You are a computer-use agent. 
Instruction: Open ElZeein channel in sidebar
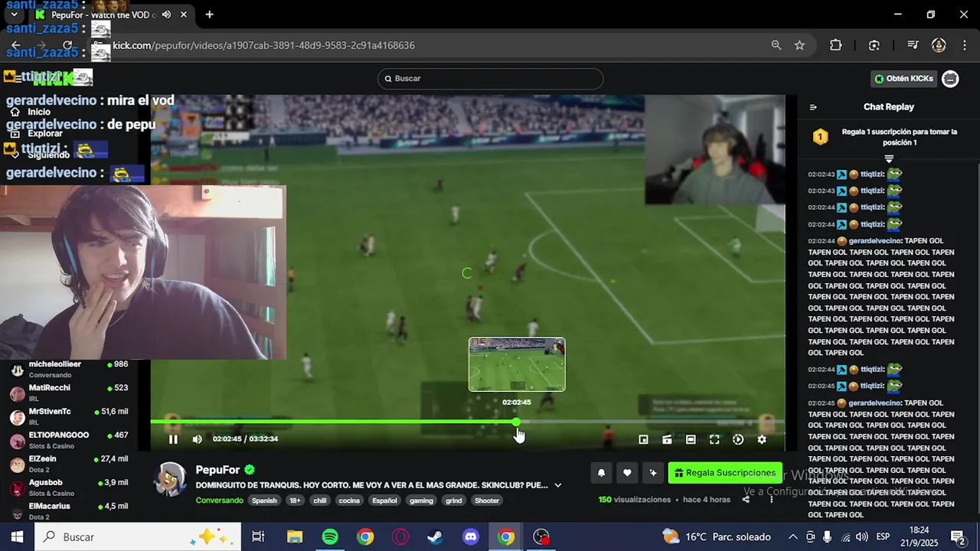[69, 465]
